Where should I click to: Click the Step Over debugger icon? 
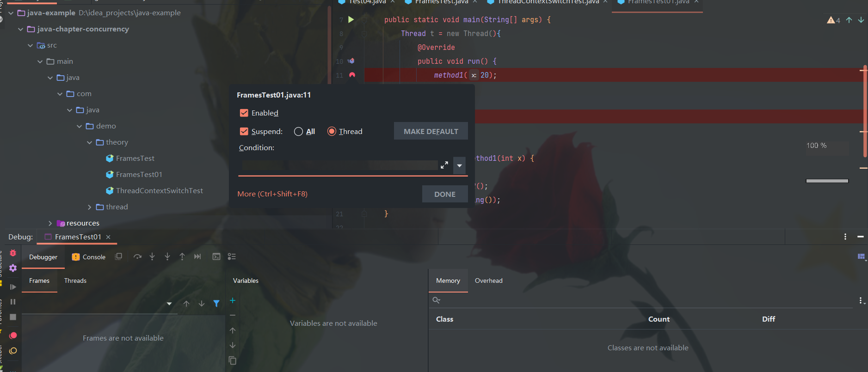tap(137, 256)
